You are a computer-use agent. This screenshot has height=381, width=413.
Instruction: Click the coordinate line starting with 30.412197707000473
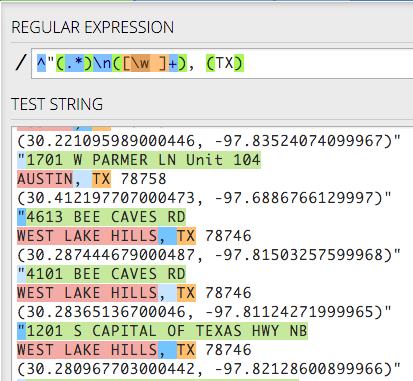point(204,198)
